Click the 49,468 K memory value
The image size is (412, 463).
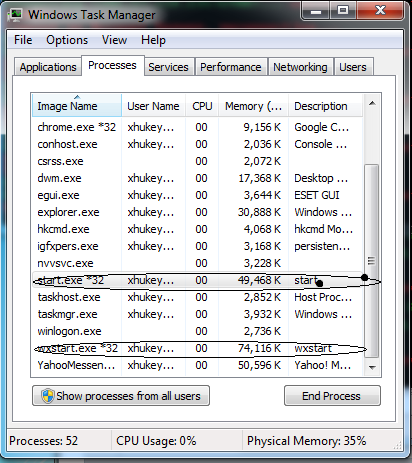[259, 280]
